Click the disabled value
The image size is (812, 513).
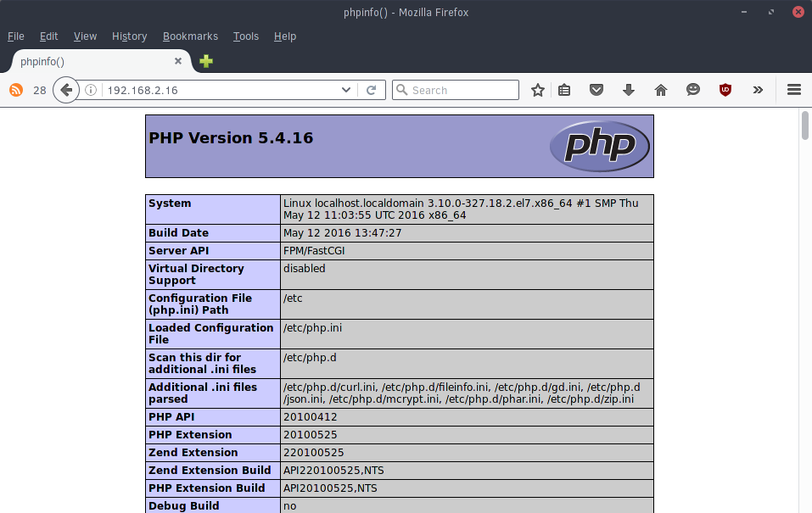(x=305, y=269)
